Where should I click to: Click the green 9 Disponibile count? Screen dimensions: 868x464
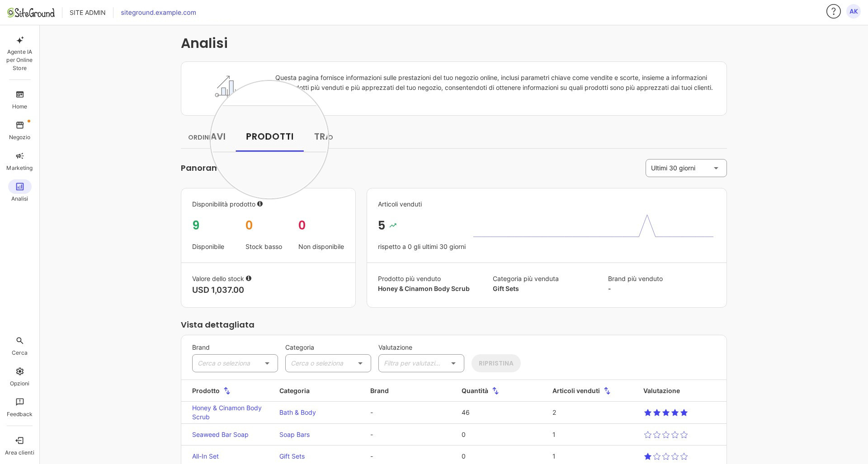[196, 225]
